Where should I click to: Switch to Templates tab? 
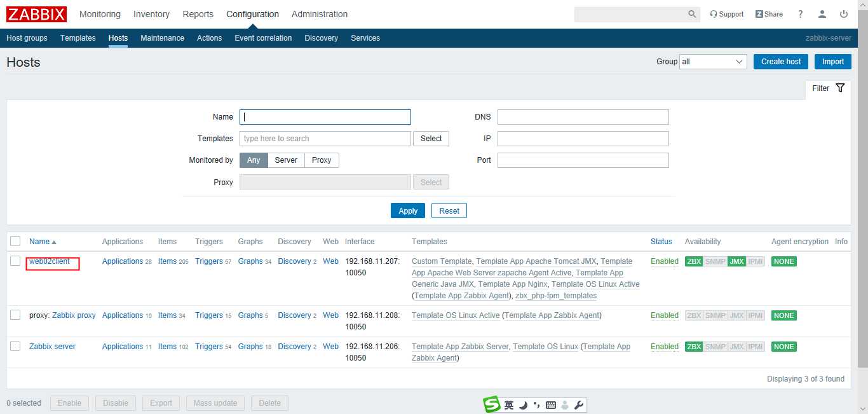[78, 38]
